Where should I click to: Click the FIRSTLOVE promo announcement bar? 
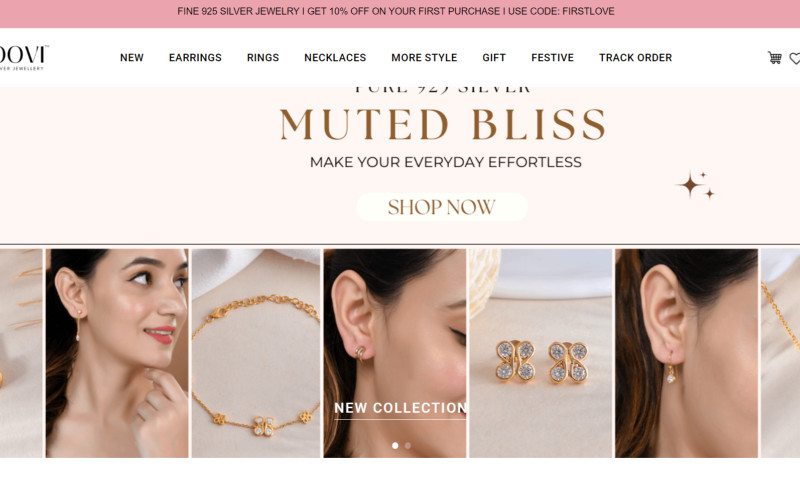click(396, 11)
